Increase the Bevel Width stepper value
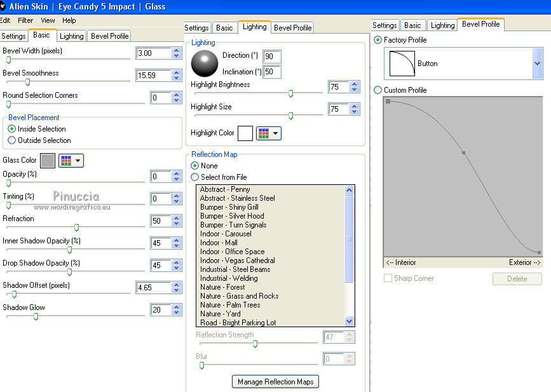551x392 pixels. point(176,50)
